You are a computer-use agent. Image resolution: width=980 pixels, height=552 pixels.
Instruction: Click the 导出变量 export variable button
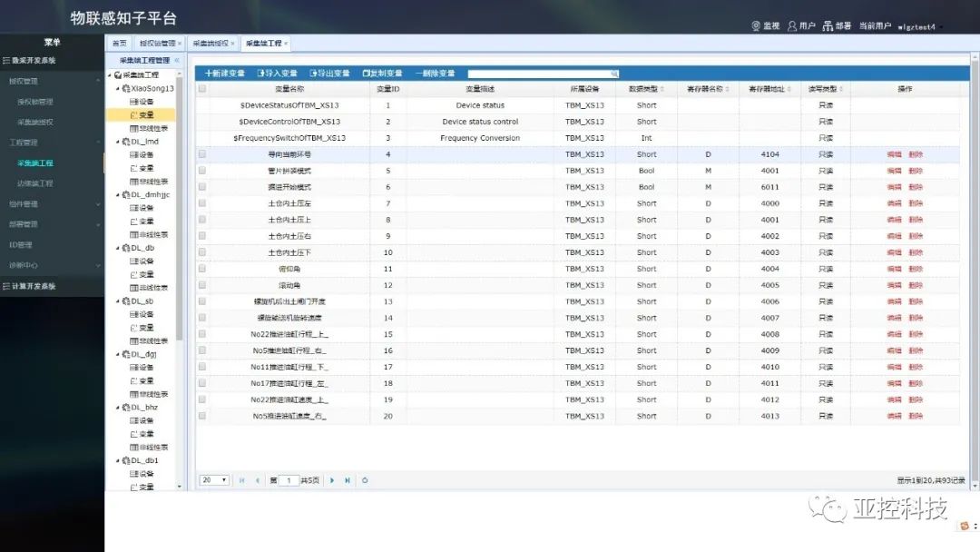pos(330,74)
